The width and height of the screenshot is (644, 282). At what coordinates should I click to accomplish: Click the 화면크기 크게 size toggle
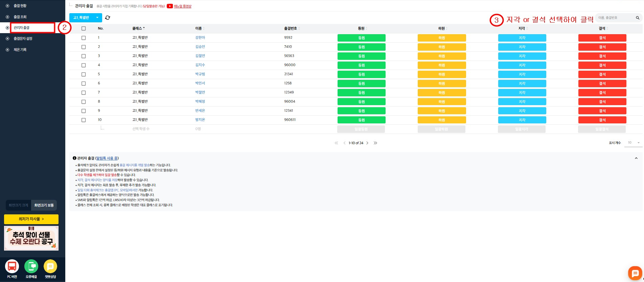[x=19, y=205]
